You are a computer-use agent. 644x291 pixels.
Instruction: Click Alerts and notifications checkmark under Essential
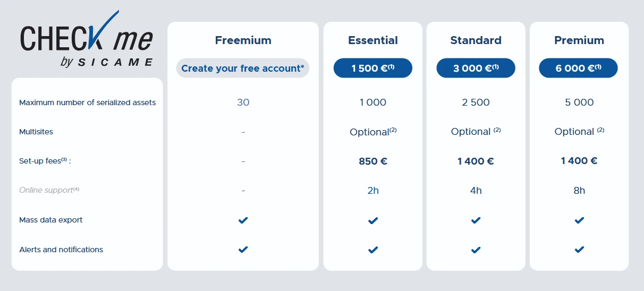point(373,249)
